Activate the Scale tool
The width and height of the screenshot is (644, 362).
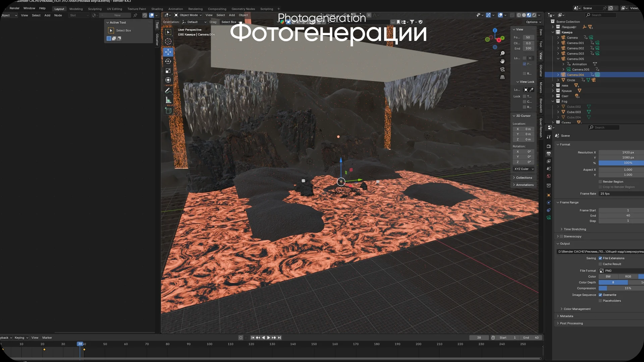[x=168, y=71]
